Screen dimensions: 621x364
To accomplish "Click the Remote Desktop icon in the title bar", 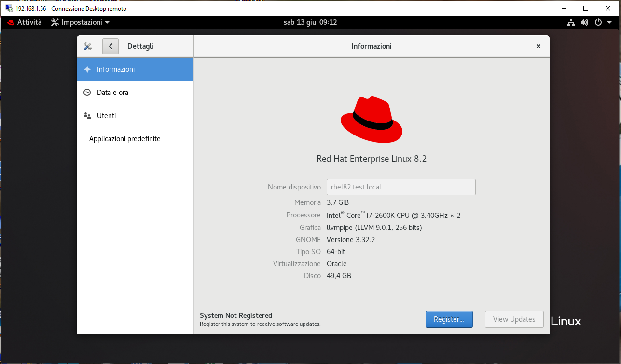I will pos(9,8).
